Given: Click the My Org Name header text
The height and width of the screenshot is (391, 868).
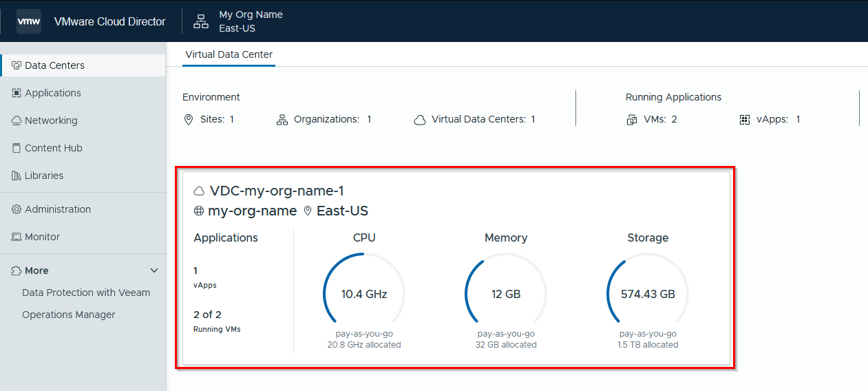Looking at the screenshot, I should coord(251,14).
